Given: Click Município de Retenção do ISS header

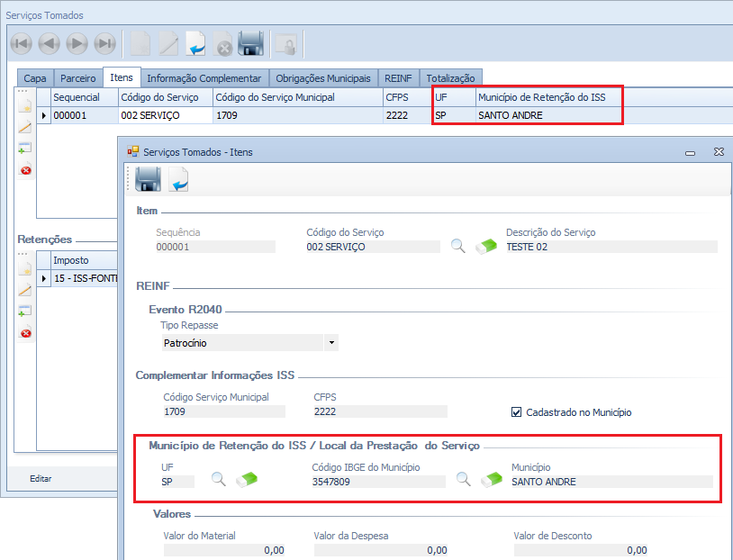Looking at the screenshot, I should [x=548, y=97].
